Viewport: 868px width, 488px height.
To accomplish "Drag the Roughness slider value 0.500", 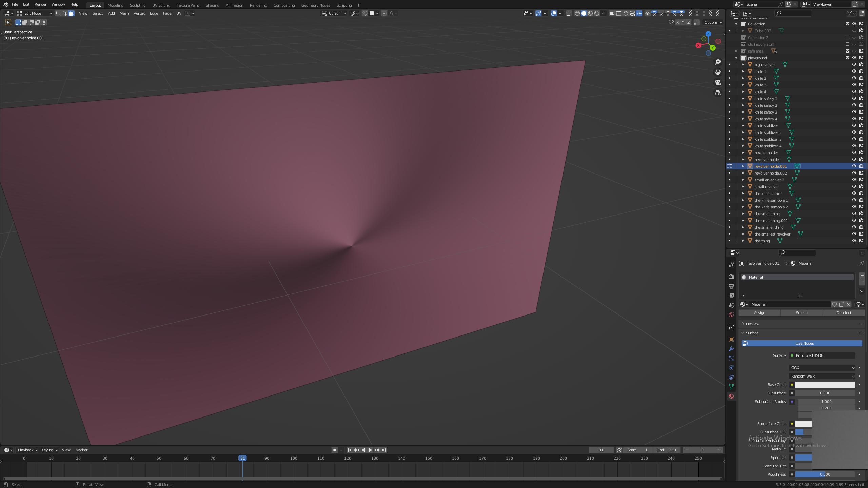I will tap(825, 474).
